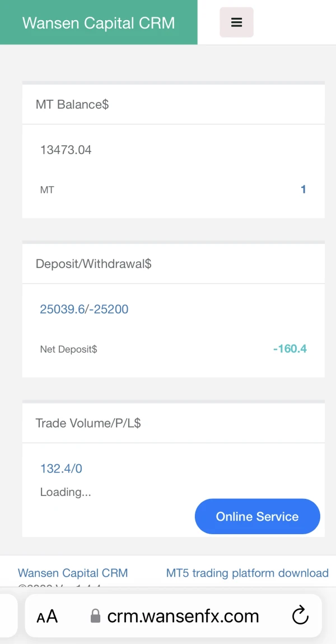Open the AA text size menu

47,617
